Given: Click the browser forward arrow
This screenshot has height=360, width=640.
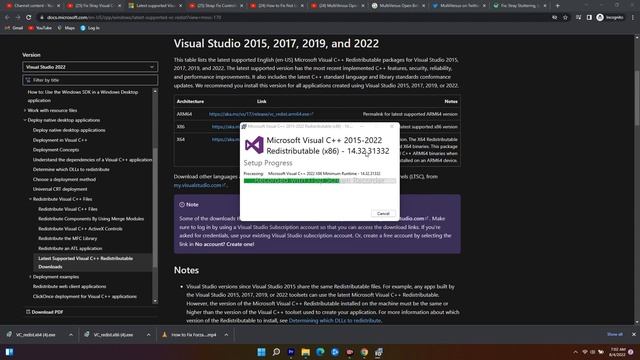Looking at the screenshot, I should [18, 18].
